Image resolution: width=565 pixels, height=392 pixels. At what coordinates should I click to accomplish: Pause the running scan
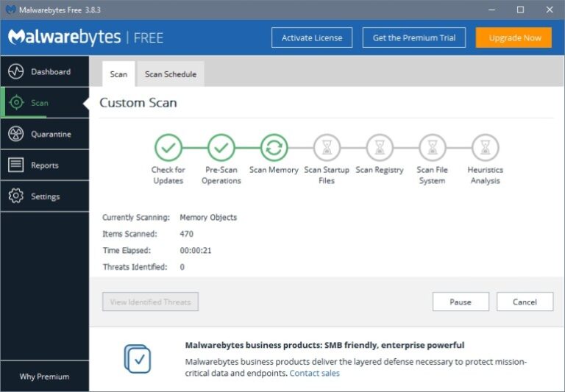(461, 302)
